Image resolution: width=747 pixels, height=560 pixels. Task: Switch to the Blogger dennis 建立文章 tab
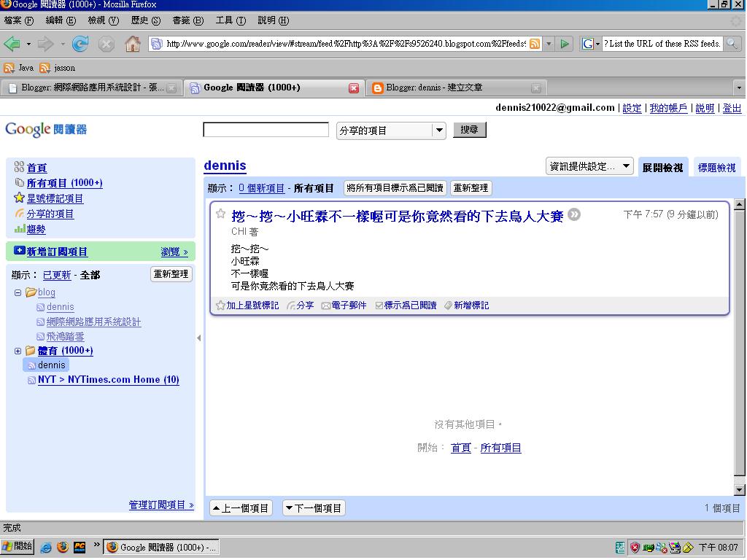tap(455, 88)
